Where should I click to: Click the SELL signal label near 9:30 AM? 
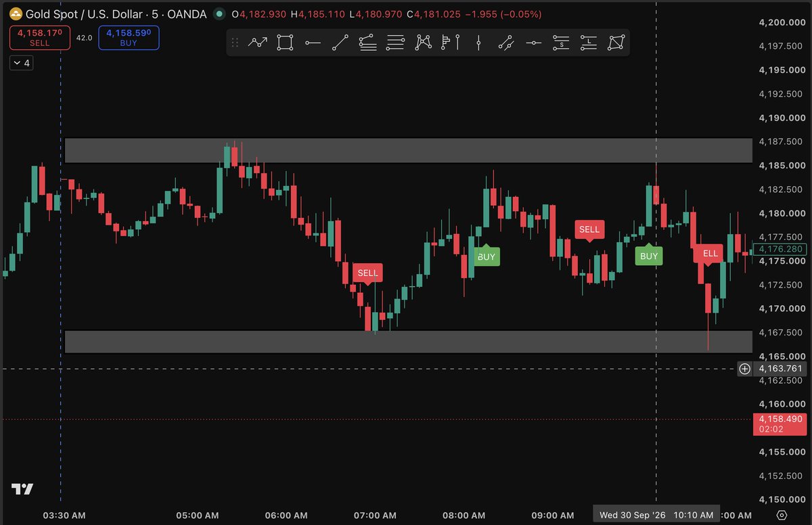click(589, 230)
